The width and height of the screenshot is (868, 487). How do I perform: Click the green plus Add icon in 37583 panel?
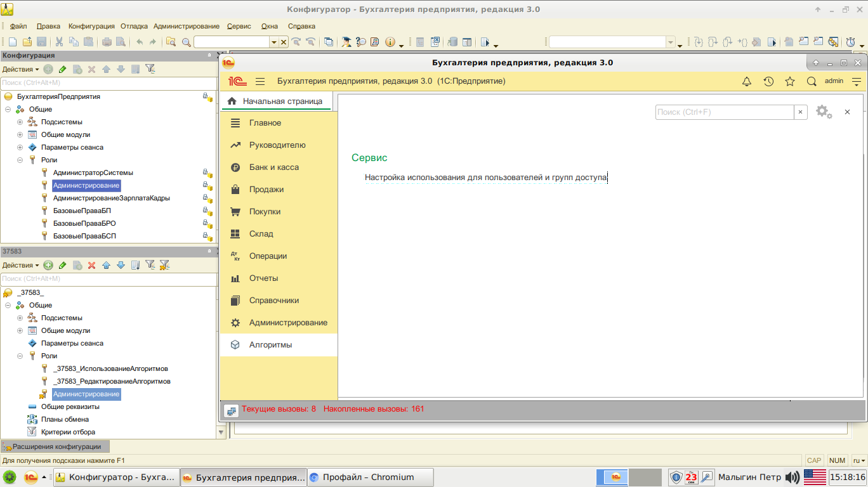tap(48, 265)
